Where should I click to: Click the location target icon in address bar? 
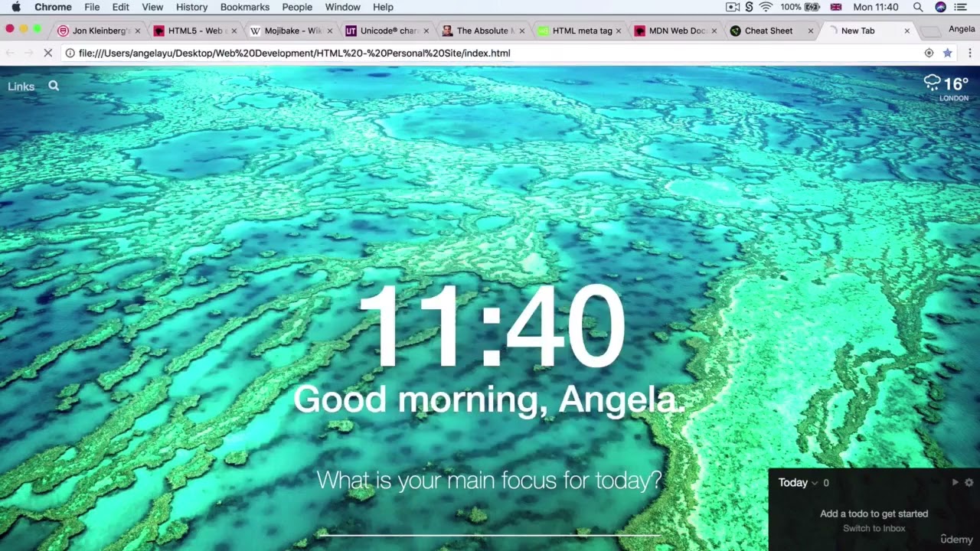tap(929, 53)
